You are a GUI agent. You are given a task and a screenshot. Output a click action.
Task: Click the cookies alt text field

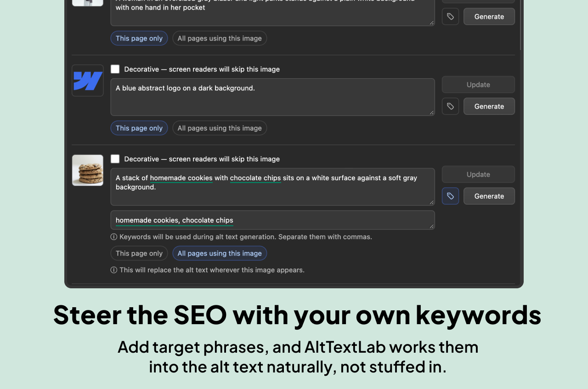click(272, 187)
